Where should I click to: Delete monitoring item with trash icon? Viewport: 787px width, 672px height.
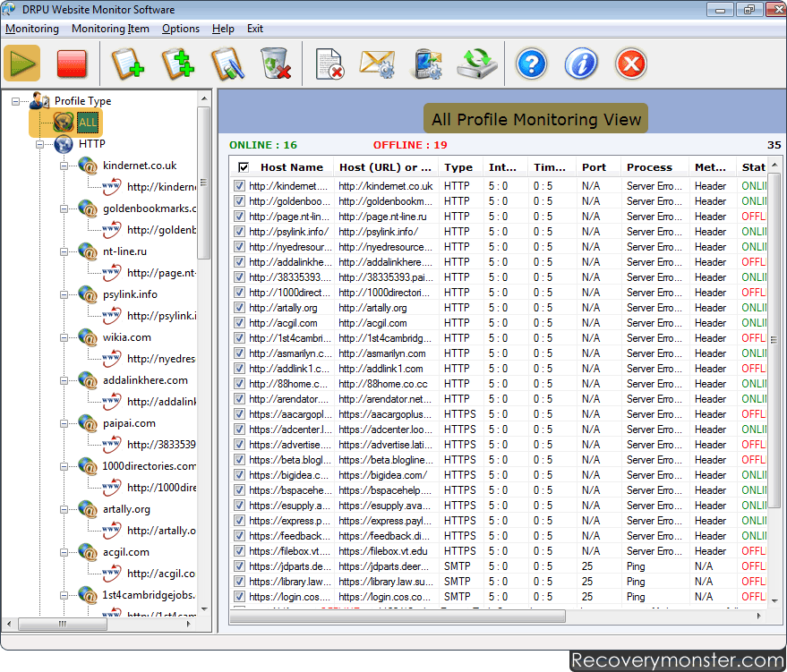click(x=276, y=64)
